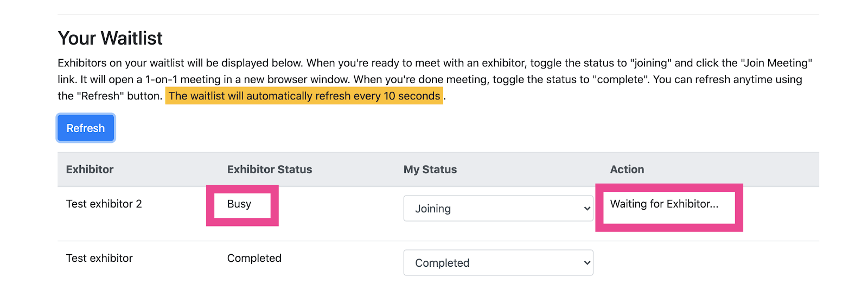Image resolution: width=868 pixels, height=308 pixels.
Task: Click the arrow on the Completed dropdown
Action: 586,263
